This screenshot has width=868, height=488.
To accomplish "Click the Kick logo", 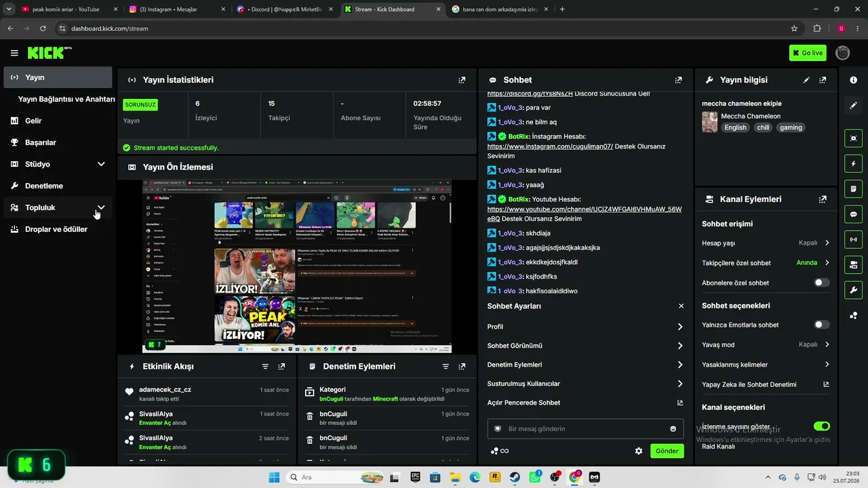I will (x=50, y=53).
